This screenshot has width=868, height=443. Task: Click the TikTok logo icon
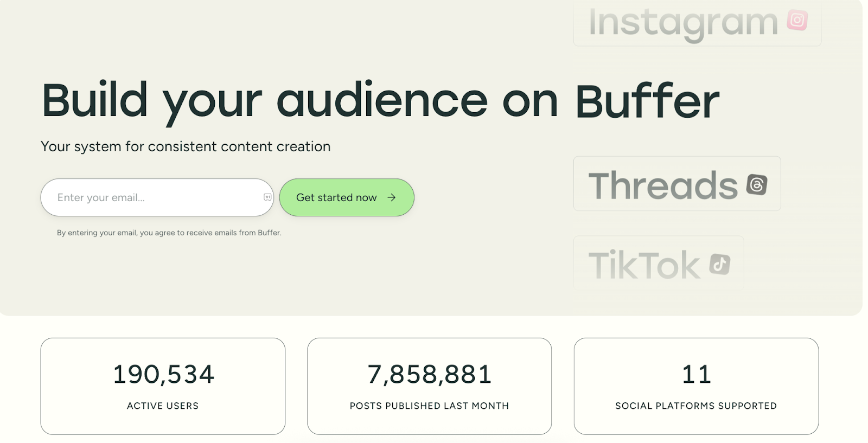tap(720, 264)
